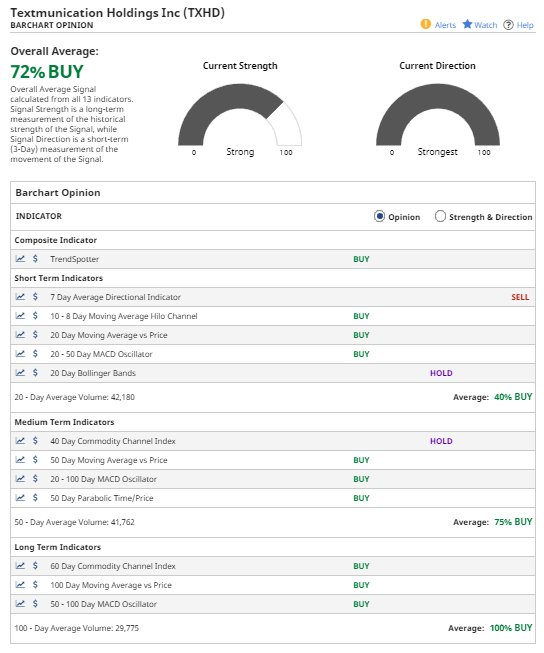
Task: Click 100 - Day Average Volume: 29,775
Action: (77, 628)
